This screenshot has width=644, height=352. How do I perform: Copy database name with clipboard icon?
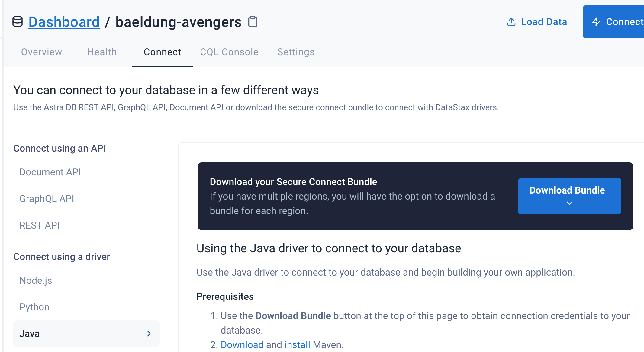pos(253,22)
